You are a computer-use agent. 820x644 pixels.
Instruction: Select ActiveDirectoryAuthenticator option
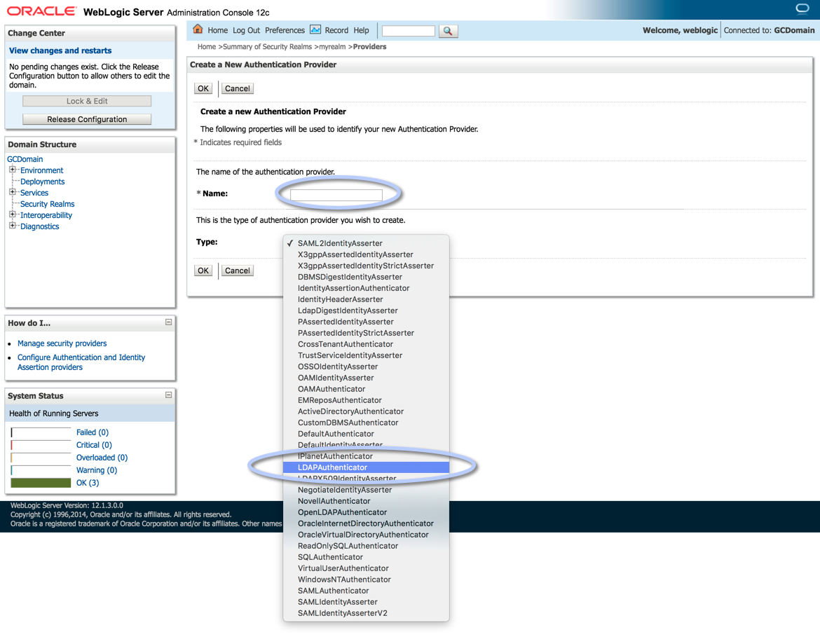pos(366,411)
